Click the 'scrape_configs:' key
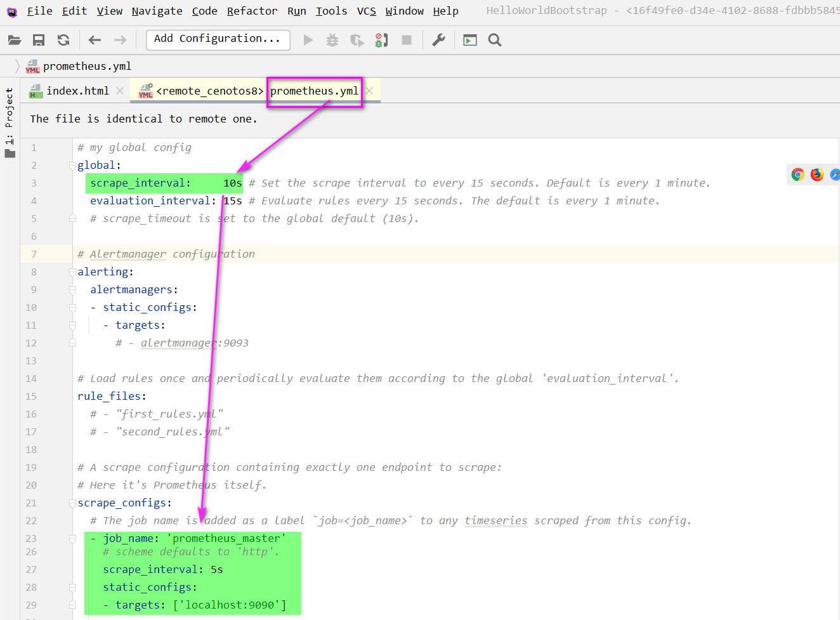The height and width of the screenshot is (620, 840). click(124, 503)
